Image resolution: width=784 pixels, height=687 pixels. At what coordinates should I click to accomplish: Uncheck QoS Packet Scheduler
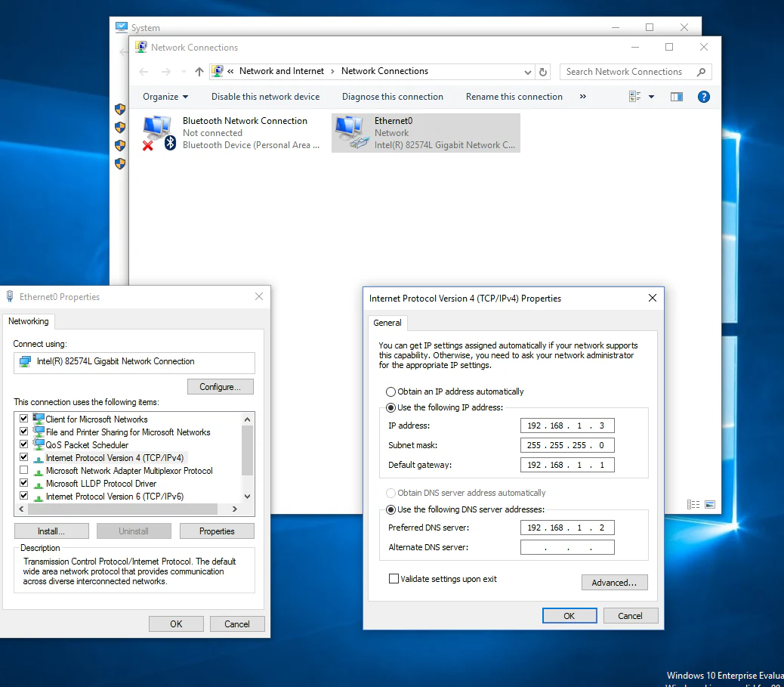tap(23, 444)
